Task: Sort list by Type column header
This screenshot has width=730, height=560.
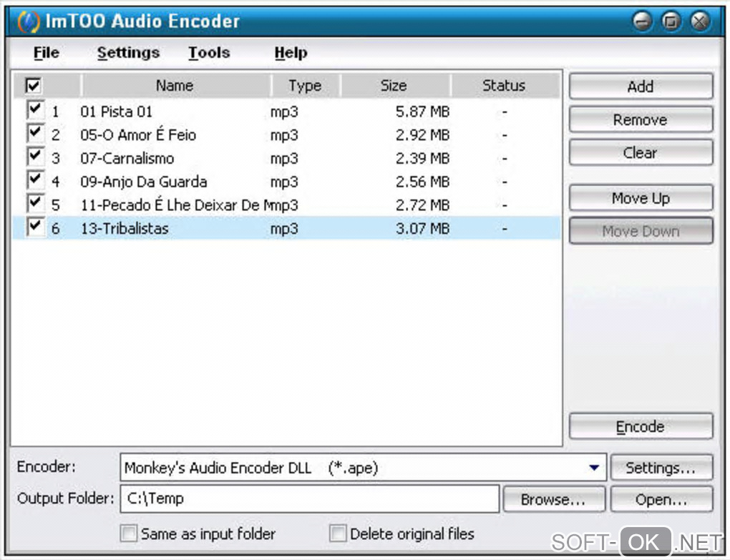Action: (x=306, y=86)
